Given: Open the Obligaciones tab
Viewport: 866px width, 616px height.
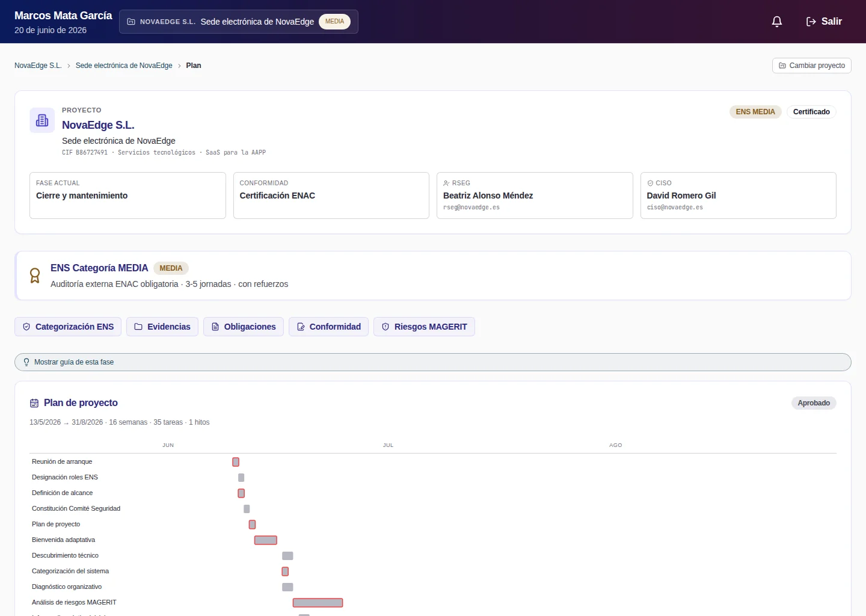Looking at the screenshot, I should point(244,327).
